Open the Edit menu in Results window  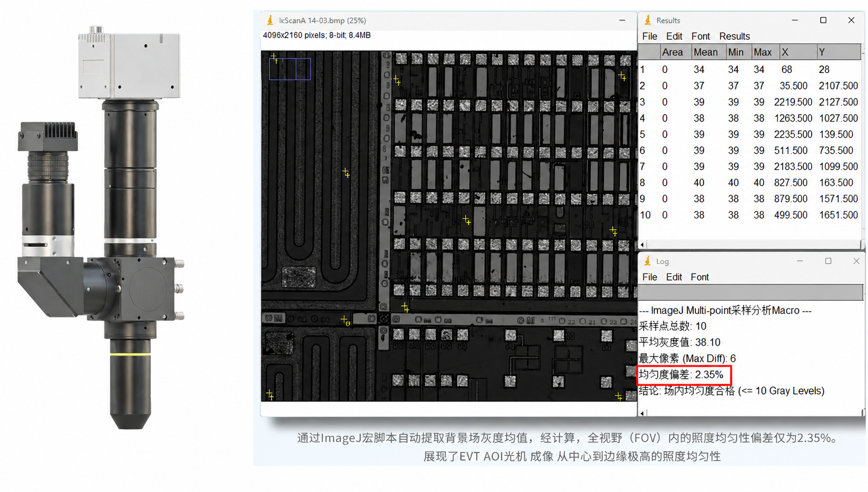(674, 36)
